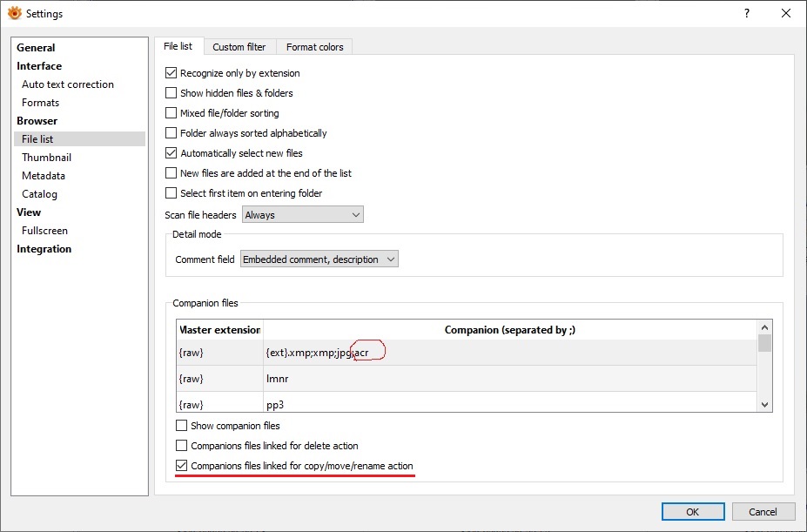807x532 pixels.
Task: Switch to the Format colors tab
Action: (314, 47)
